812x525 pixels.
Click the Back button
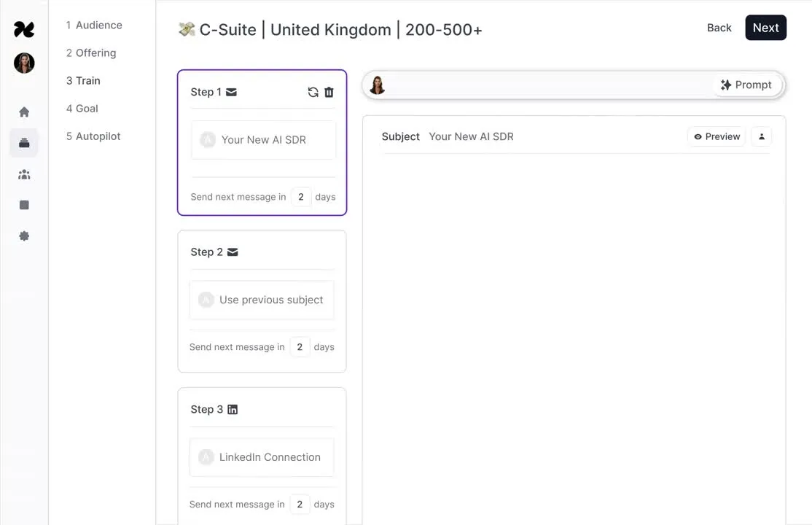(719, 28)
